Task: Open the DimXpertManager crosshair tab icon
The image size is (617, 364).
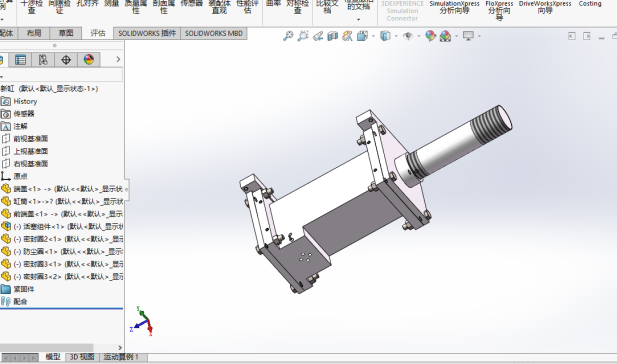Action: (66, 60)
